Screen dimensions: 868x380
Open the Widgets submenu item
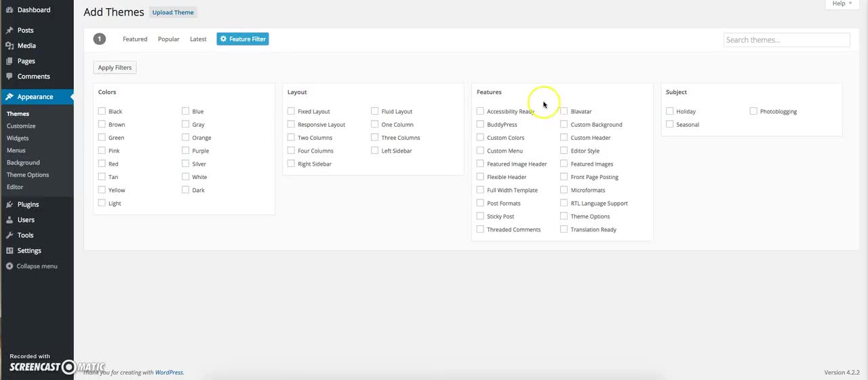coord(18,138)
